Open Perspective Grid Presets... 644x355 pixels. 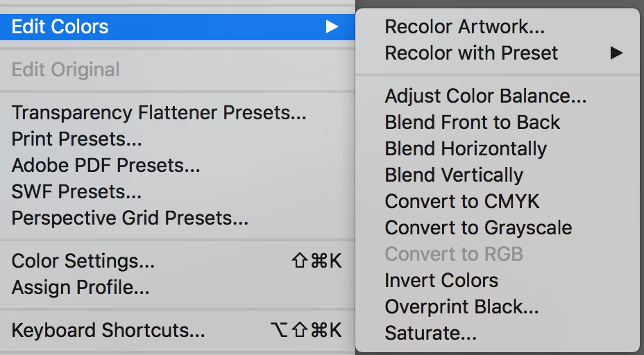(178, 218)
